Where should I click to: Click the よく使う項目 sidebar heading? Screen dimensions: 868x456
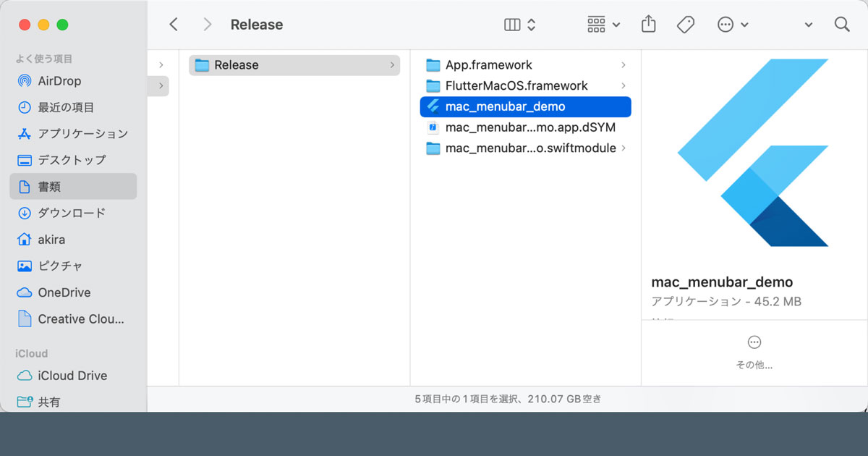[44, 59]
